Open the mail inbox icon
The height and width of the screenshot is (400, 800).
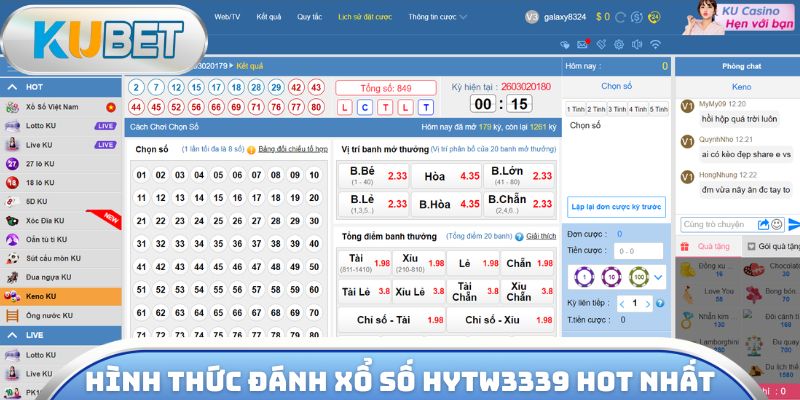point(583,44)
